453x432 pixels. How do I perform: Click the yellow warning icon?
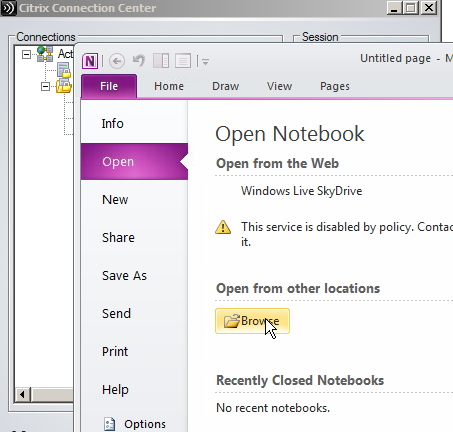coord(223,227)
